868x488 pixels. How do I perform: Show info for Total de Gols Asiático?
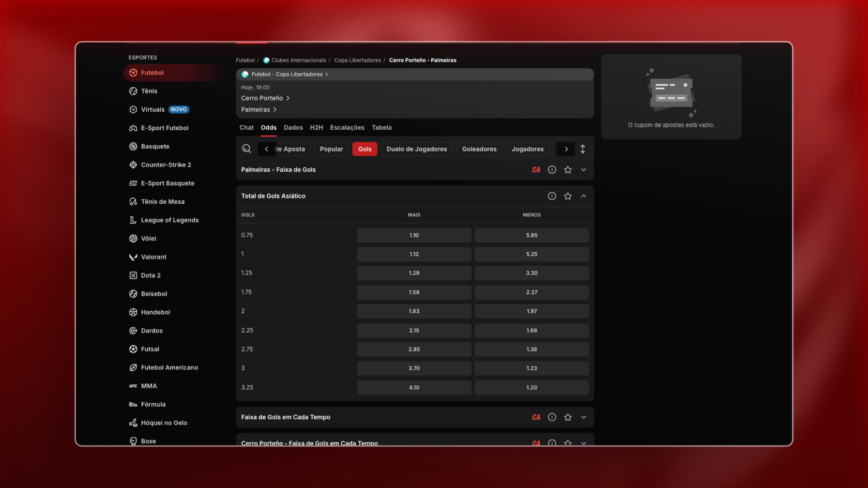552,196
